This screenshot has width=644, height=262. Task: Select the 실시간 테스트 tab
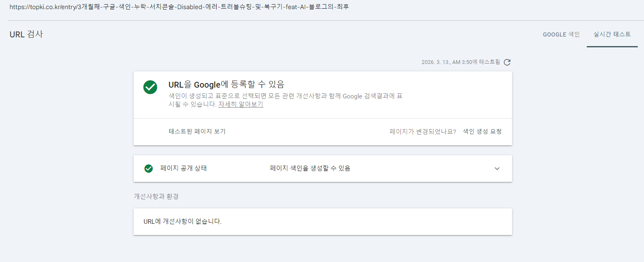pos(612,34)
